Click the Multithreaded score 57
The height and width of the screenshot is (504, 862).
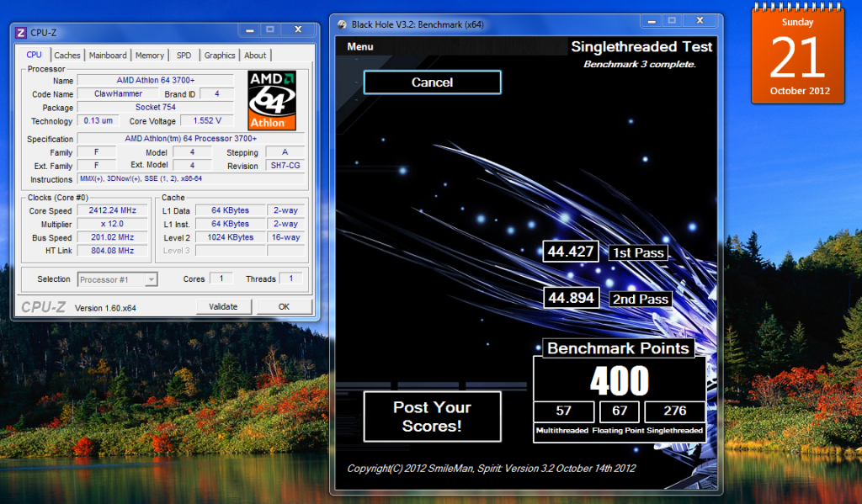(x=563, y=411)
